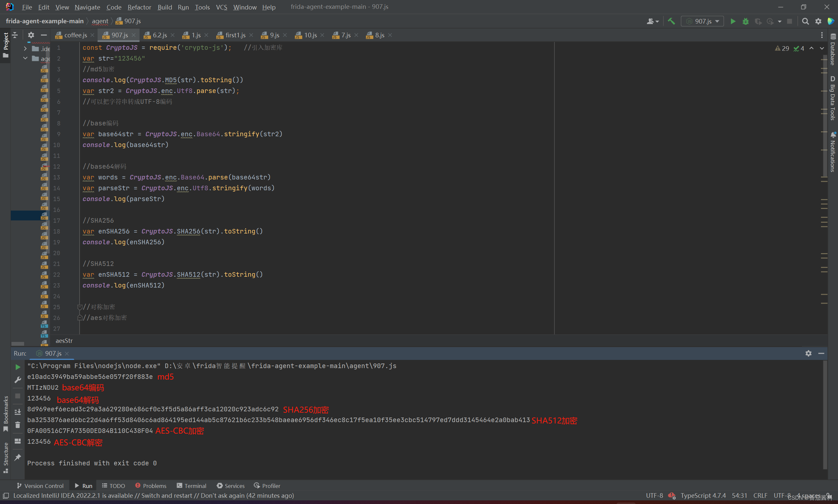
Task: Open the TODO tool window
Action: 113,486
